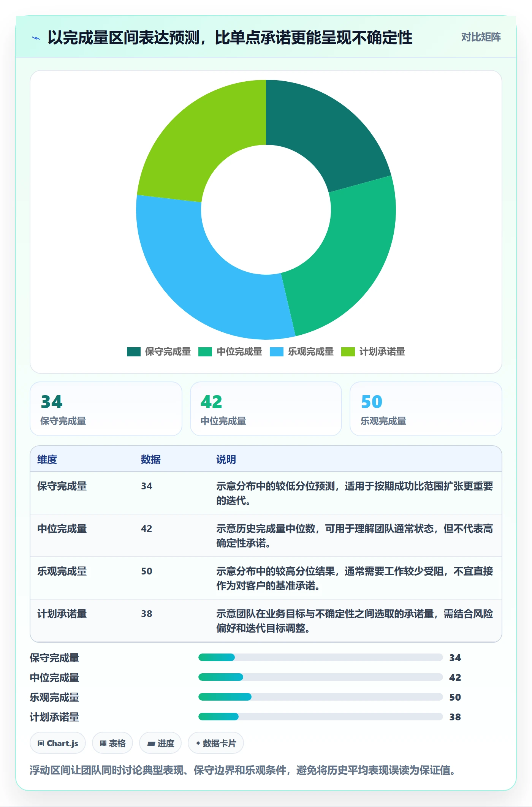Click the 保守完成量 progress bar
The image size is (532, 807).
[x=321, y=657]
